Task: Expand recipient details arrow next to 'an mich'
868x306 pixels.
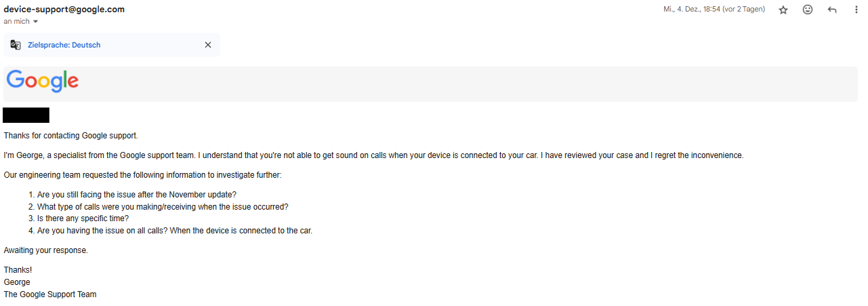Action: click(x=36, y=22)
